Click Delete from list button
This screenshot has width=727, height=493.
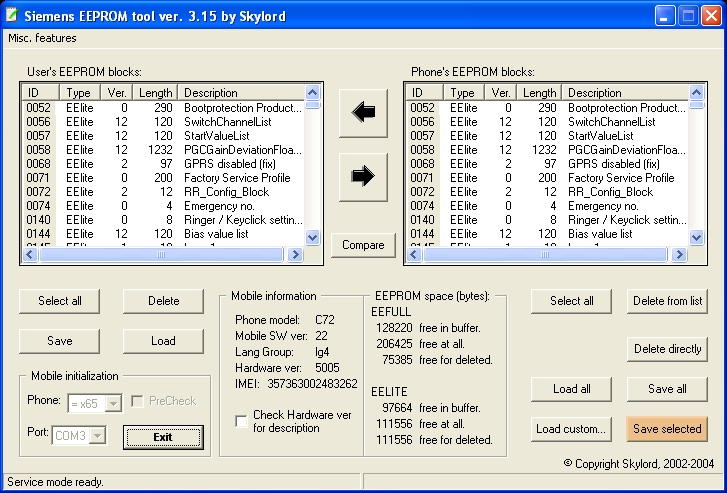click(x=667, y=301)
